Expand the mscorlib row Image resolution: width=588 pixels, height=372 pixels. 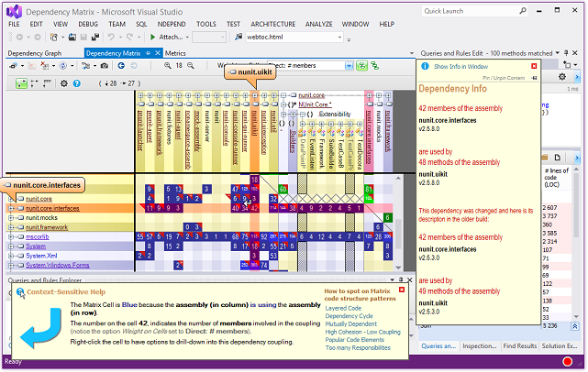pos(11,236)
